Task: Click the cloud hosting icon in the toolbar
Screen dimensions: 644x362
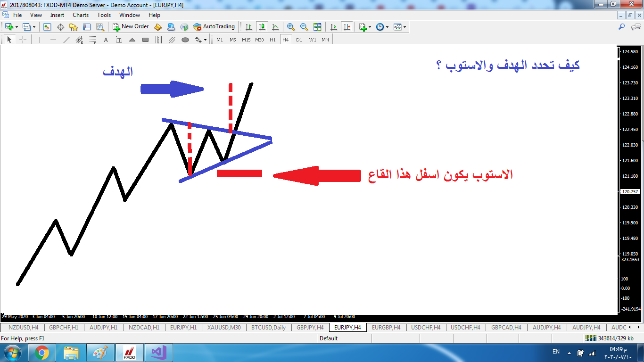Action: tap(171, 27)
